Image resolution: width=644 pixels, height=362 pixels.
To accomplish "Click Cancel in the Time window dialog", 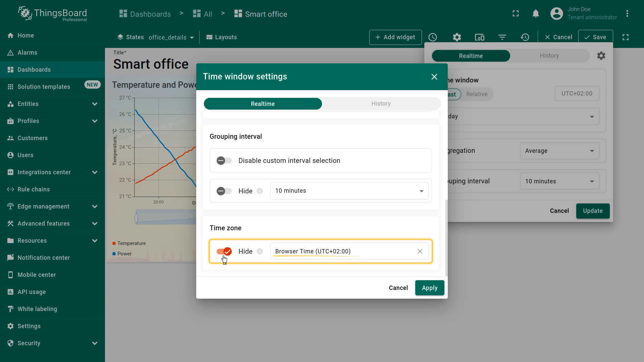I will click(398, 288).
